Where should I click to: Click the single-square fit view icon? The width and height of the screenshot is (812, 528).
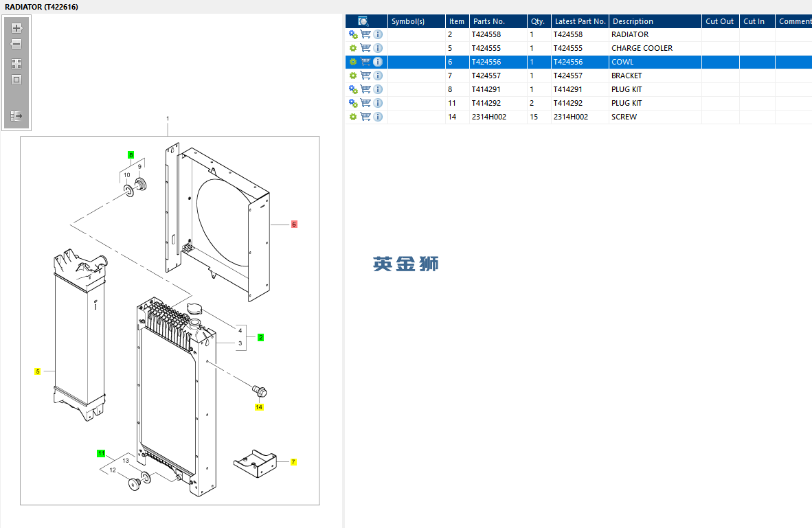[16, 80]
